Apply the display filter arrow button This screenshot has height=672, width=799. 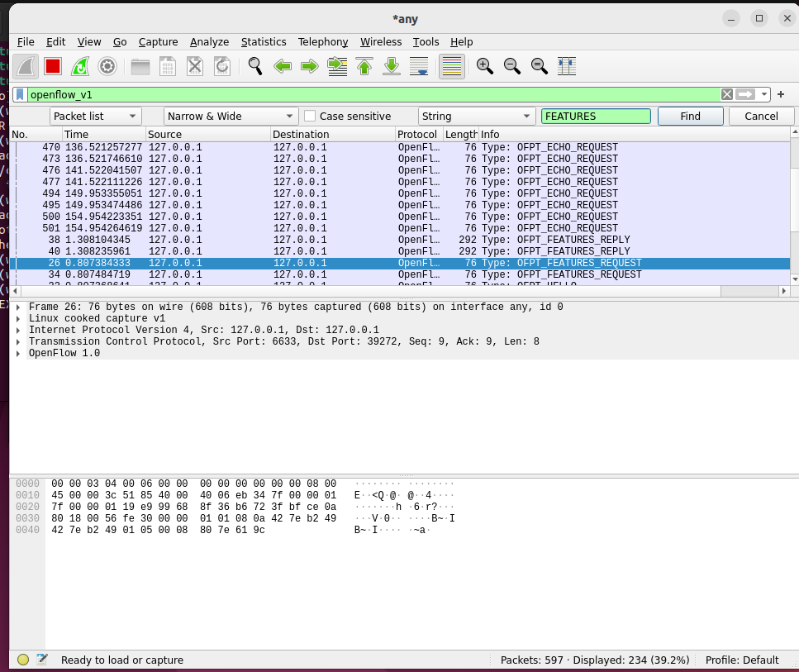click(745, 94)
